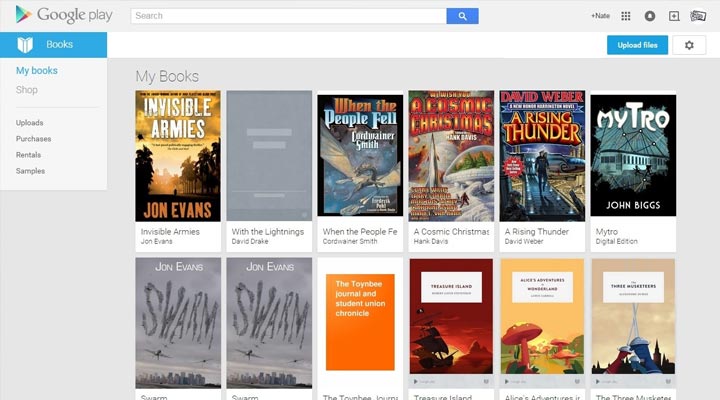
Task: Open the Mytro book cover
Action: pos(633,156)
